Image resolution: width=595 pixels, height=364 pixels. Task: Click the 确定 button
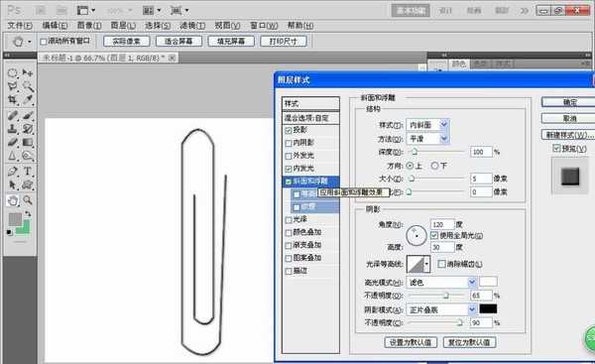coord(569,102)
